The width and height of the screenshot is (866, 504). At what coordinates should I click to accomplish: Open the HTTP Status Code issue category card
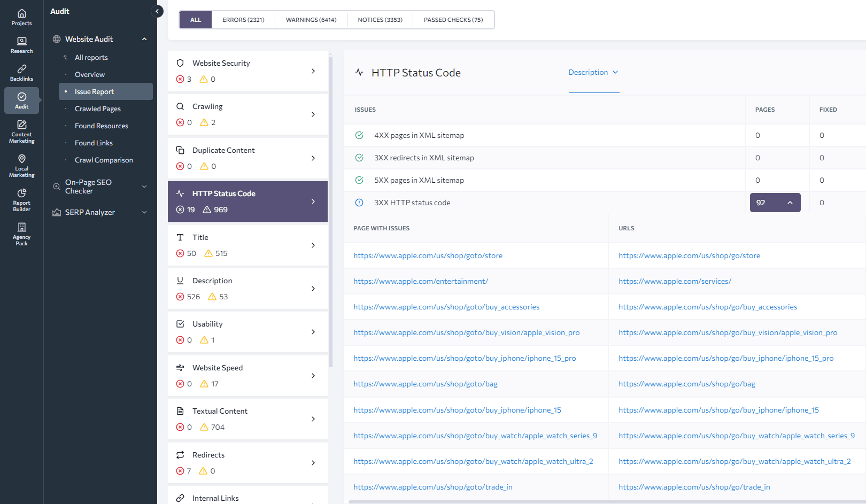click(x=248, y=201)
